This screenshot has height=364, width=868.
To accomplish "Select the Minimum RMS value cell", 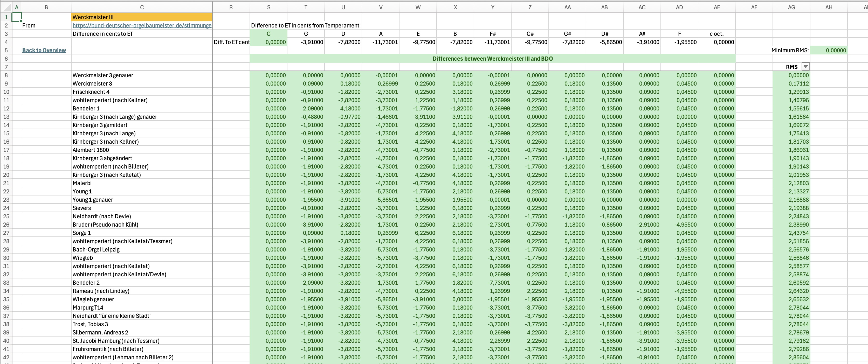I will pyautogui.click(x=828, y=50).
